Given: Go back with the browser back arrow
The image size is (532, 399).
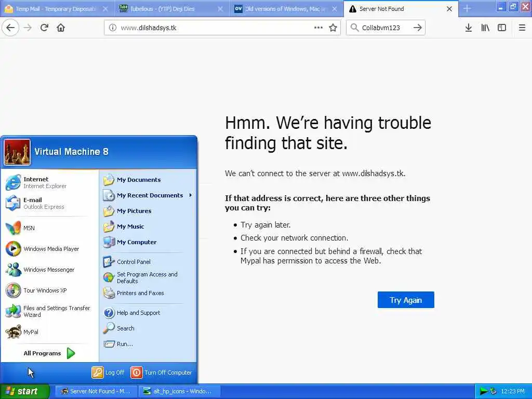Looking at the screenshot, I should 10,28.
